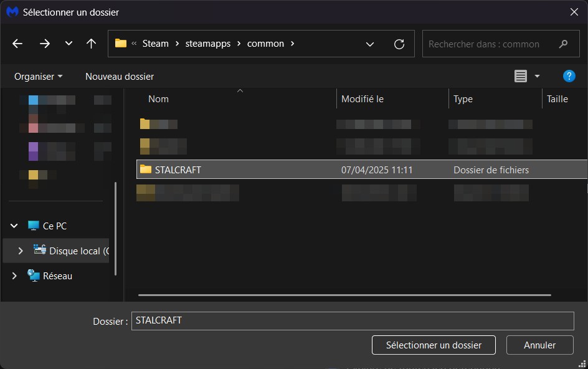Collapse the Ce PC tree node
This screenshot has height=369, width=588.
[x=14, y=226]
